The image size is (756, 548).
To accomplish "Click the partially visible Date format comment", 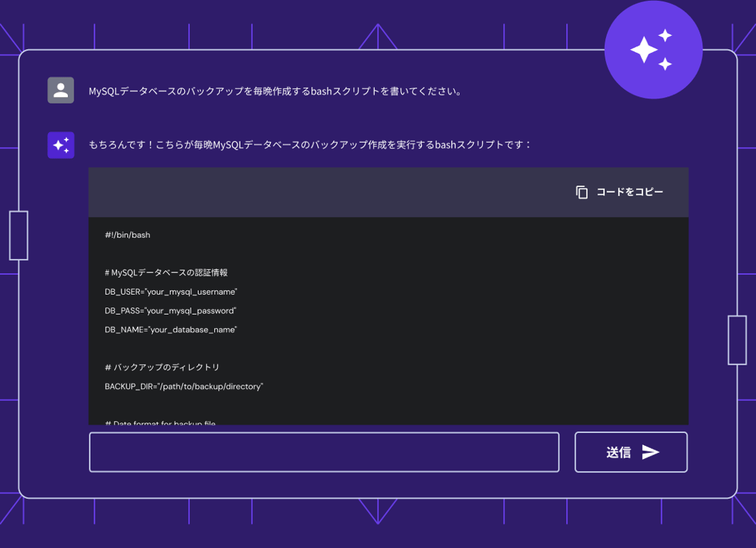I will 160,422.
